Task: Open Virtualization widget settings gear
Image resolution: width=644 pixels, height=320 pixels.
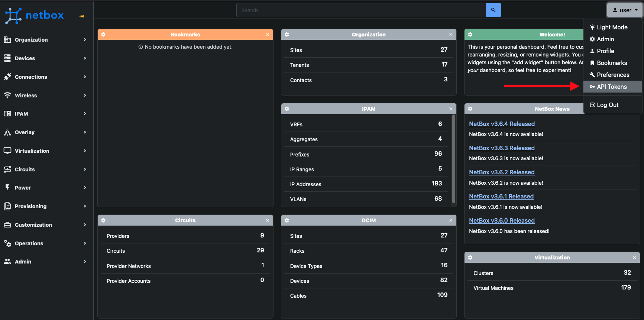Action: point(470,258)
